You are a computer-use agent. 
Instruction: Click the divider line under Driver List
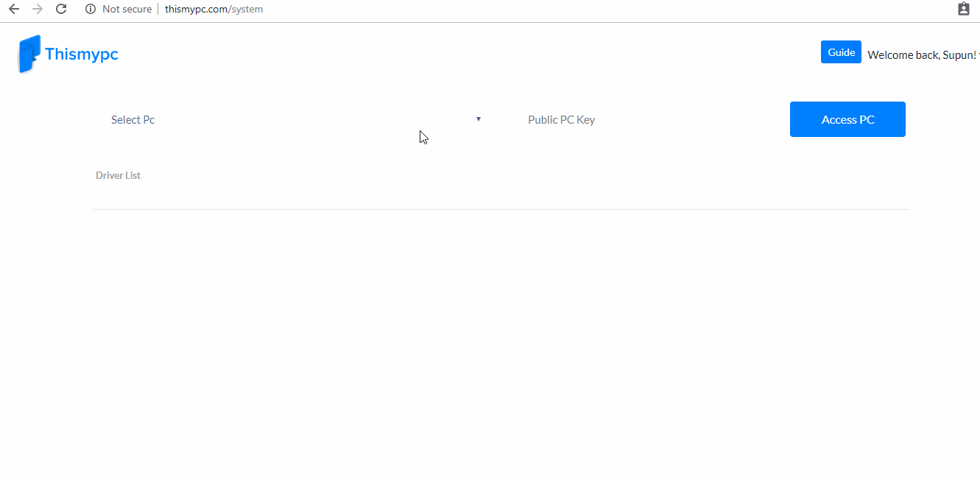click(501, 209)
